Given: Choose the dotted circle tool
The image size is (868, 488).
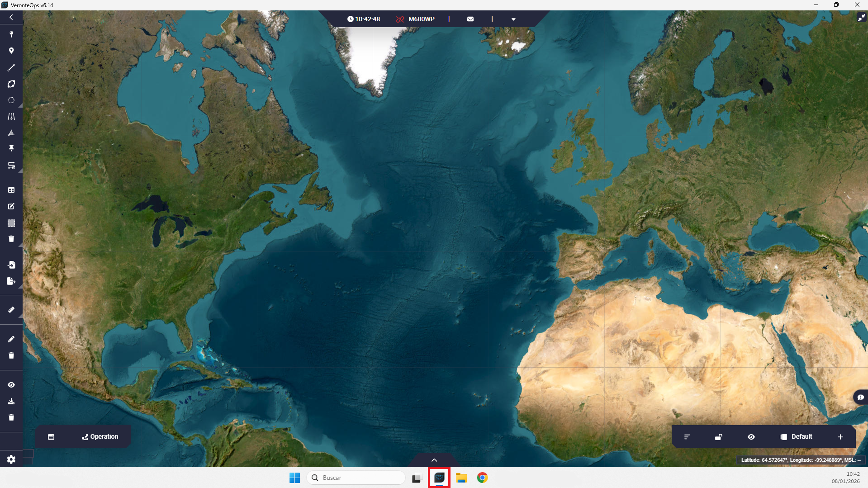Looking at the screenshot, I should tap(11, 100).
